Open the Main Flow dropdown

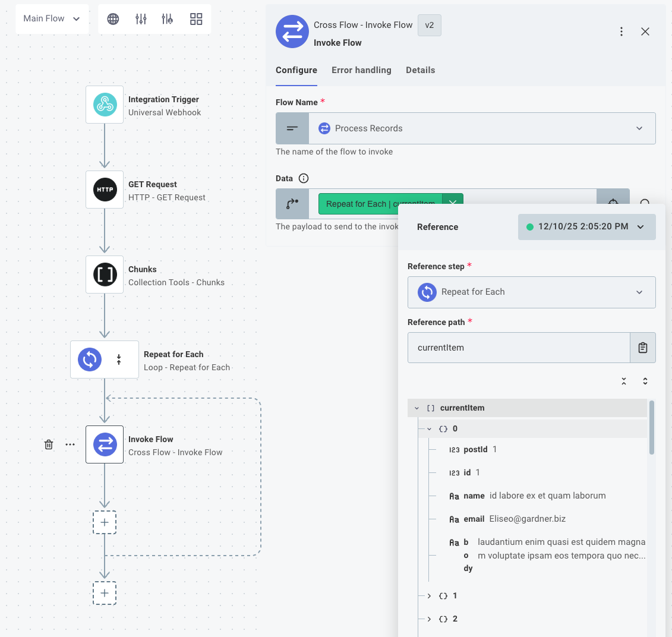(52, 18)
